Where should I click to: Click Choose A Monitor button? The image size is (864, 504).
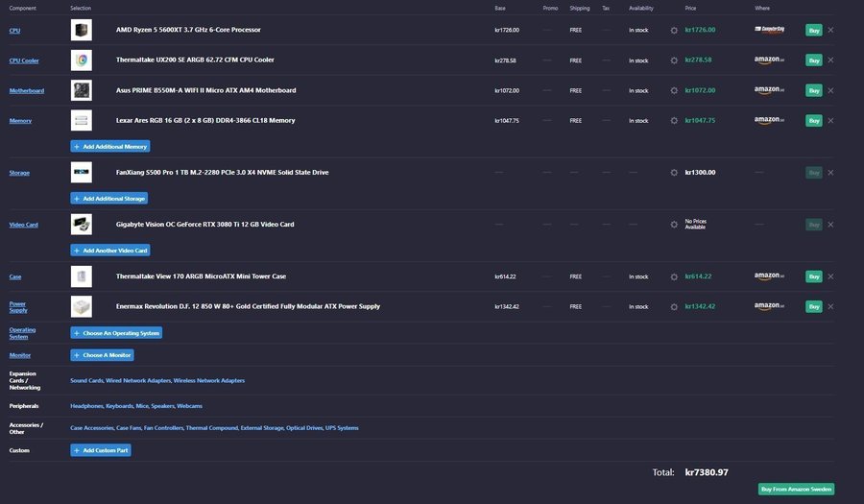click(102, 355)
